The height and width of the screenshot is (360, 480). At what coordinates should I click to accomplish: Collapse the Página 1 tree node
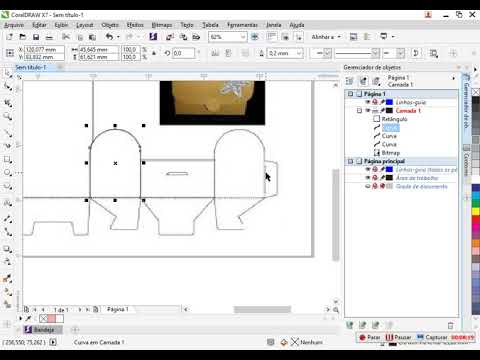(350, 94)
